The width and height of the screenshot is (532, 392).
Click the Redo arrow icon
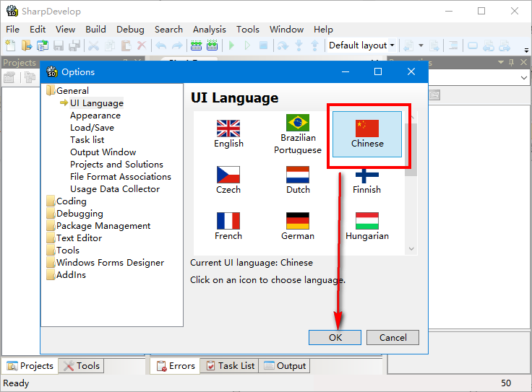177,45
